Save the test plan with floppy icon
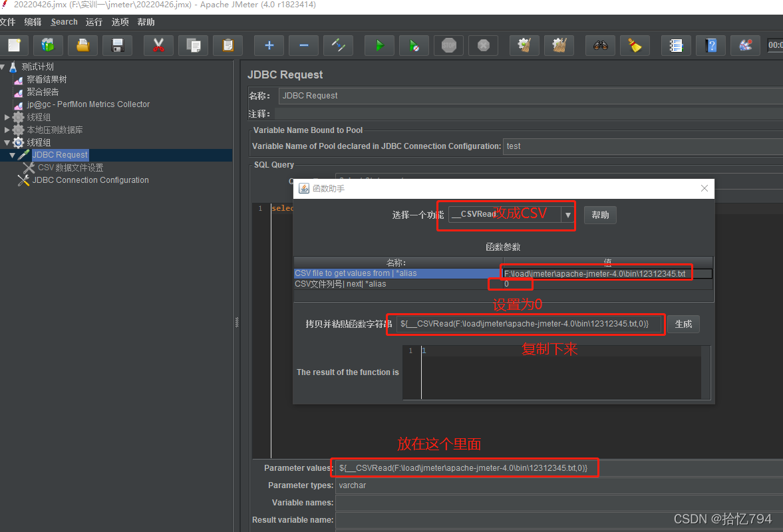783x532 pixels. pos(117,45)
